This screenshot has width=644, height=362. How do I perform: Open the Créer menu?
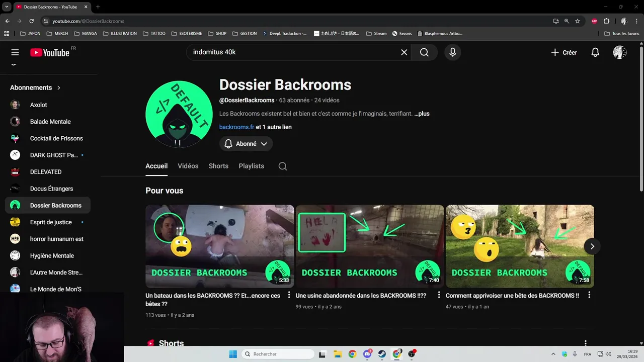pyautogui.click(x=564, y=52)
